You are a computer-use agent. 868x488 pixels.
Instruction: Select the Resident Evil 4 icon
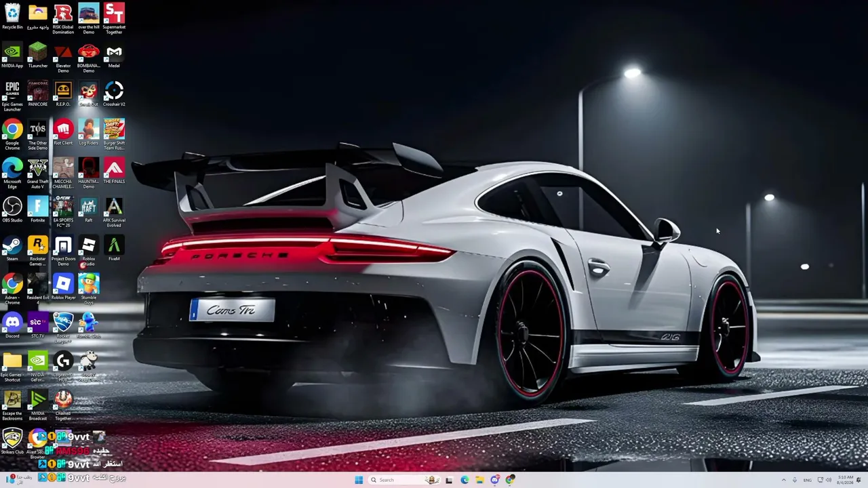(x=38, y=287)
